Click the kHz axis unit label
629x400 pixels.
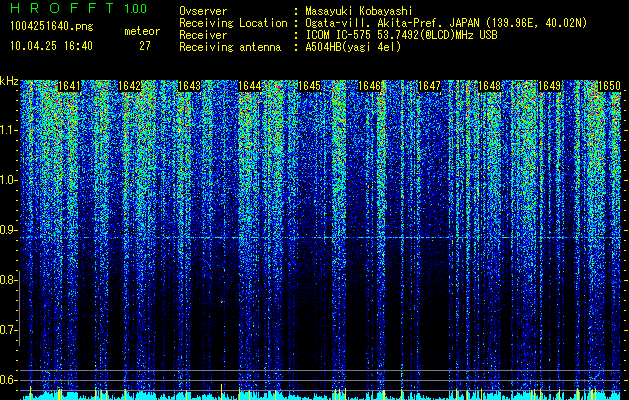(9, 81)
